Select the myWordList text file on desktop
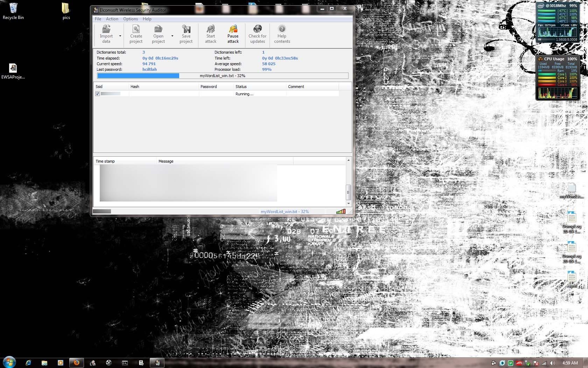 [571, 191]
